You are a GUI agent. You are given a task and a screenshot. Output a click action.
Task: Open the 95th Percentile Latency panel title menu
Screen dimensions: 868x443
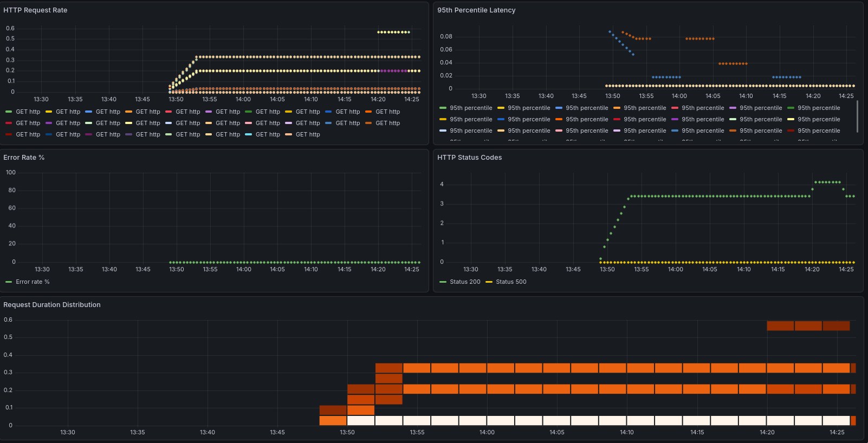[x=476, y=10]
